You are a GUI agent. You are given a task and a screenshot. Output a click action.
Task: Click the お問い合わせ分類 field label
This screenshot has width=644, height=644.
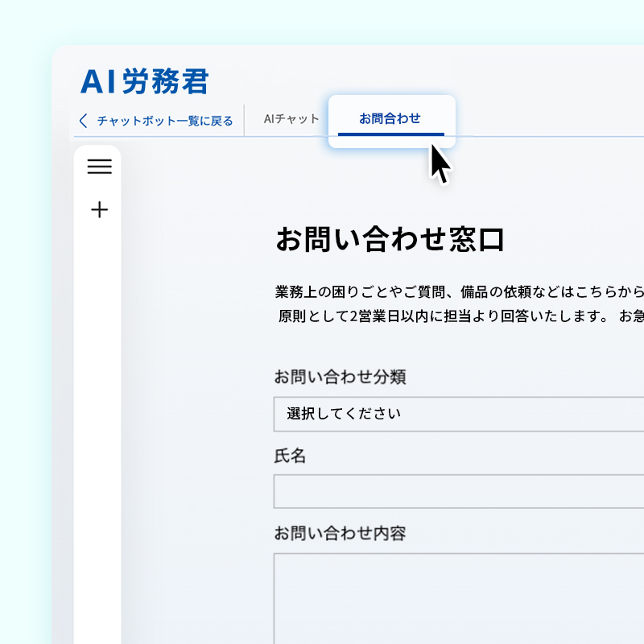(339, 377)
